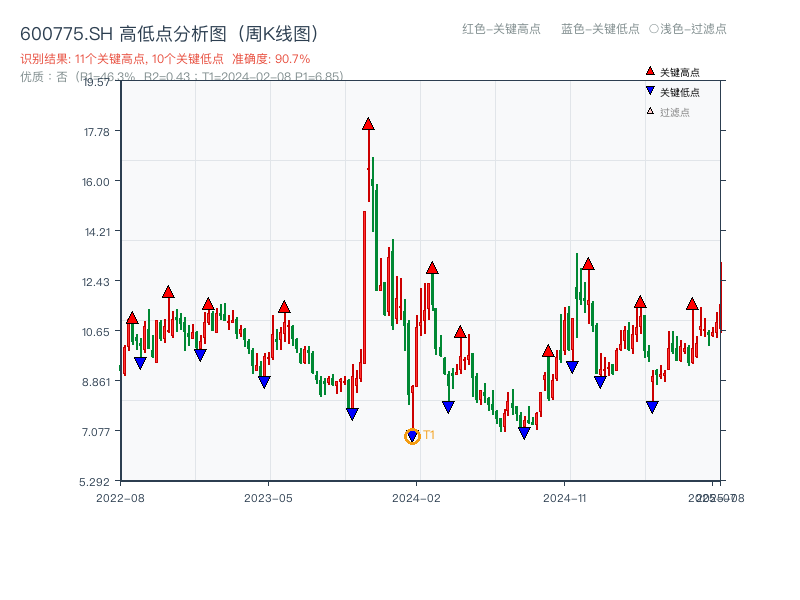
Task: Click the 17.78 y-axis label
Action: [96, 132]
